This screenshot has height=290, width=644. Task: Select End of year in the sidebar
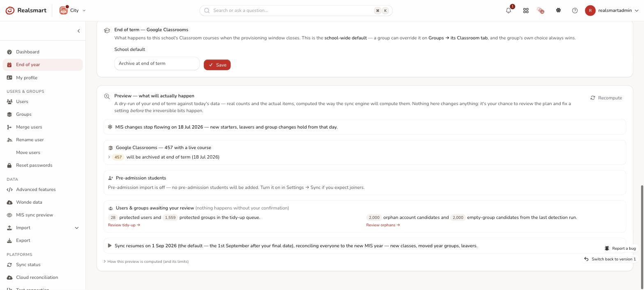(x=43, y=64)
